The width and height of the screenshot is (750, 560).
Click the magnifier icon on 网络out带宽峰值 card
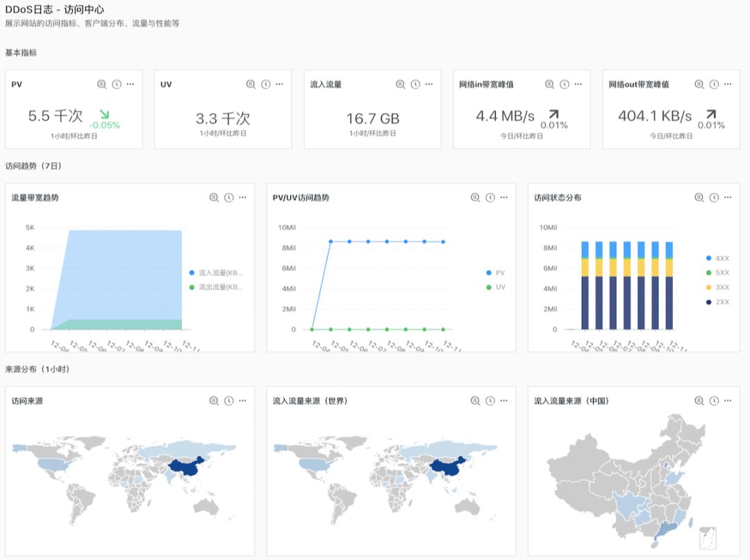point(699,84)
